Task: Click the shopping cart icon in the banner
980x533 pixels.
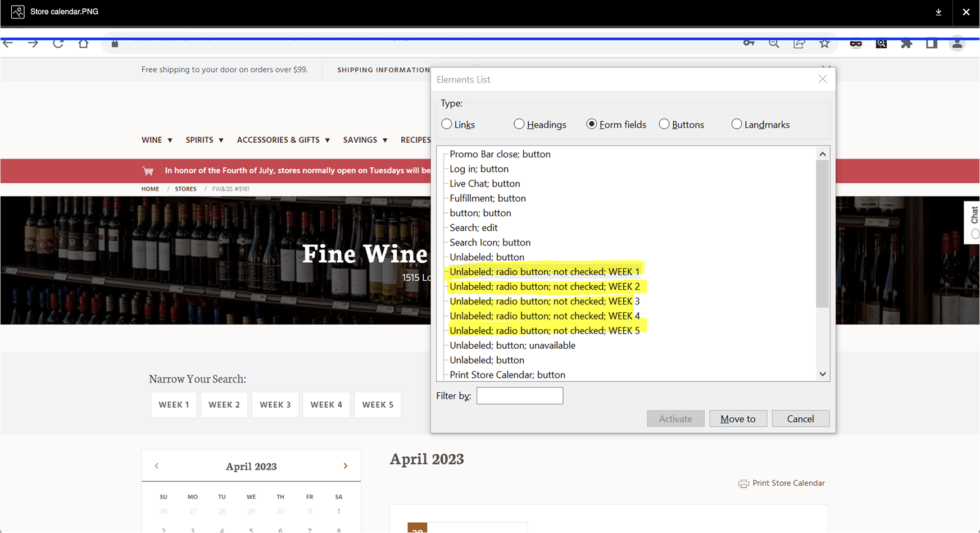Action: point(148,170)
